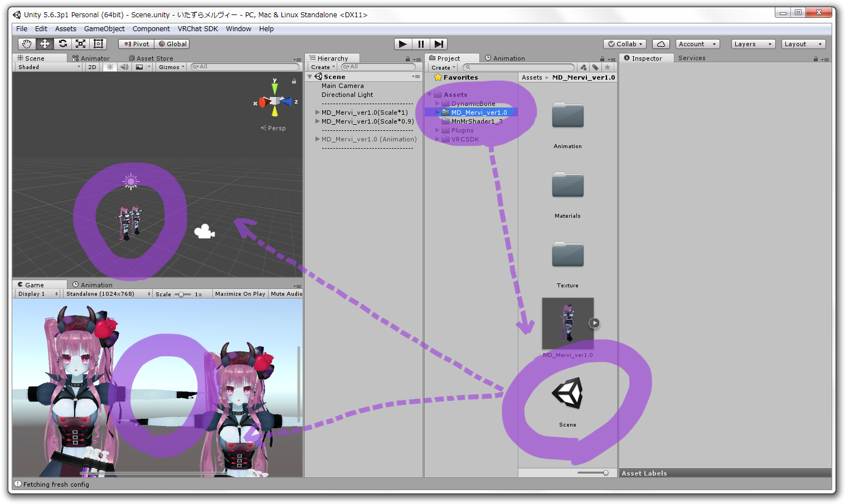Open the GameObject menu
Image resolution: width=845 pixels, height=504 pixels.
104,29
